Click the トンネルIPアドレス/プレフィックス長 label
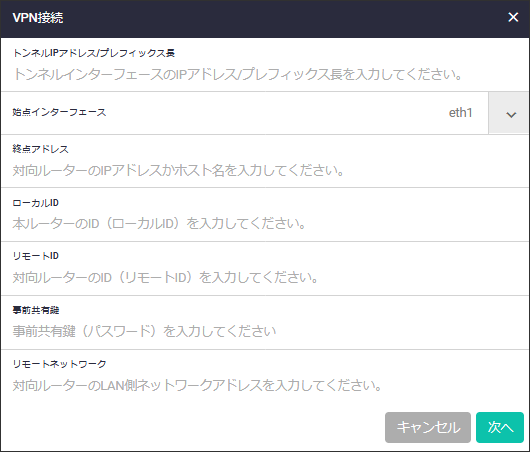 tap(94, 53)
